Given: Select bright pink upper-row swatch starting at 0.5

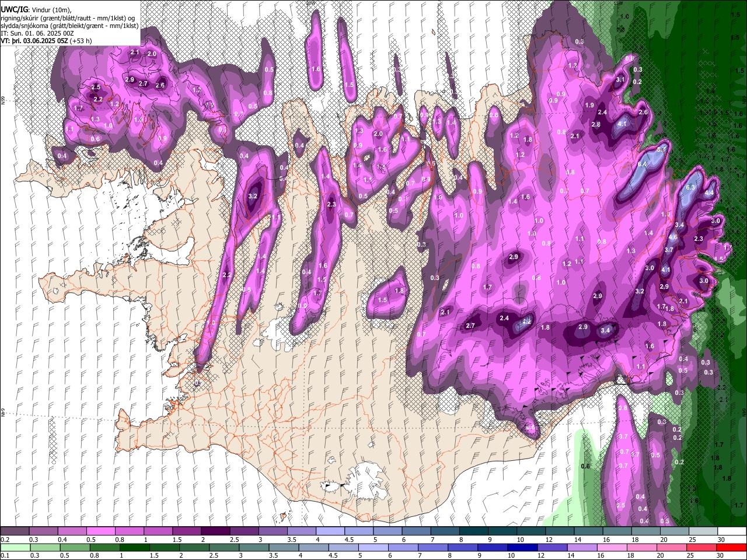Looking at the screenshot, I should point(101,531).
